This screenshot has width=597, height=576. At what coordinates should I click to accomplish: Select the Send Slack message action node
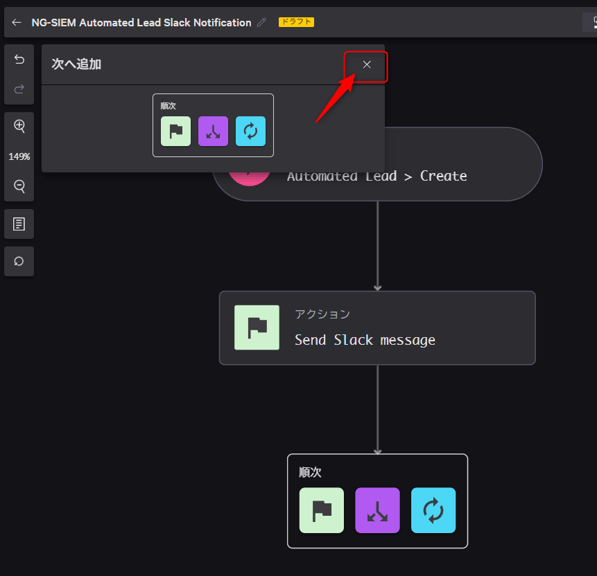(377, 328)
